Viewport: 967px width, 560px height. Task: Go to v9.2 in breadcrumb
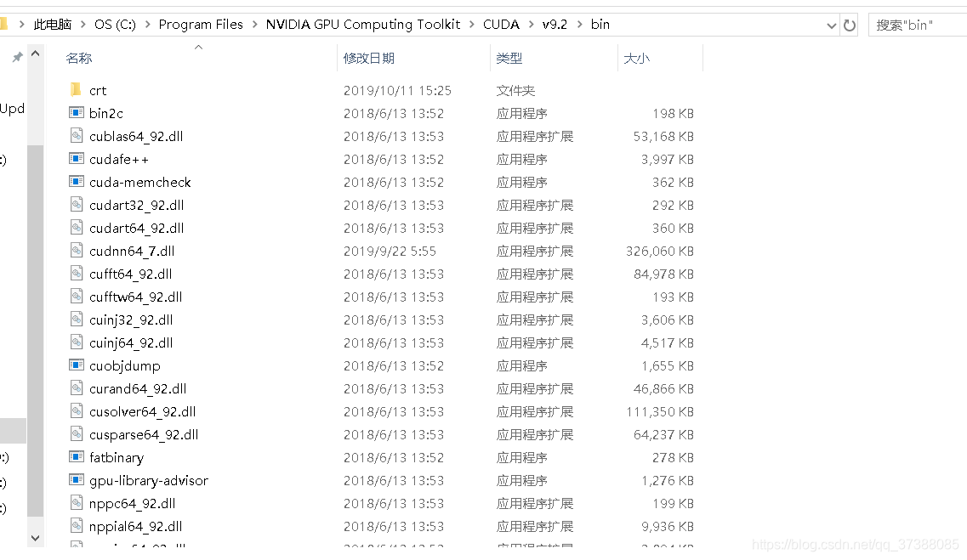coord(555,25)
